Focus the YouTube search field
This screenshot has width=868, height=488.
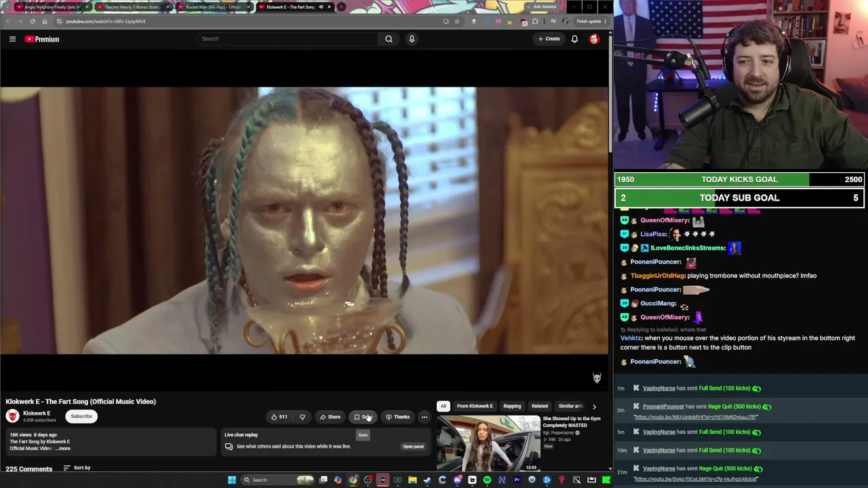pos(288,39)
